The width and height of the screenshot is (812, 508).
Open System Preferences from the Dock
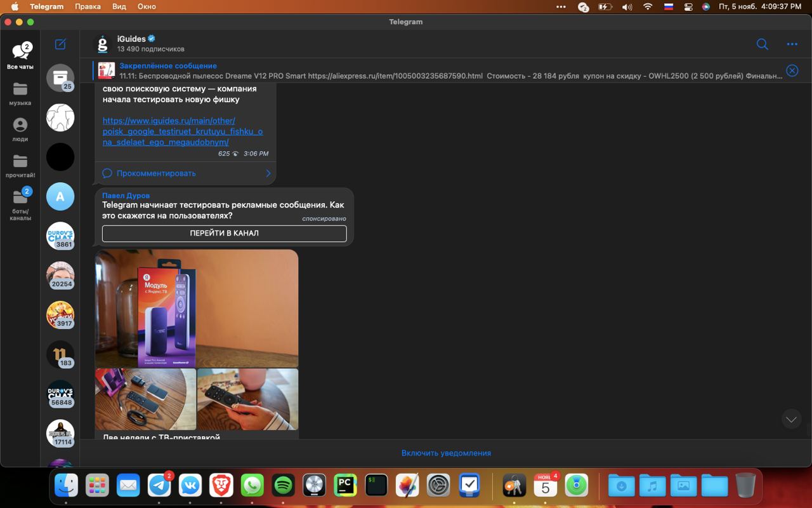point(438,486)
